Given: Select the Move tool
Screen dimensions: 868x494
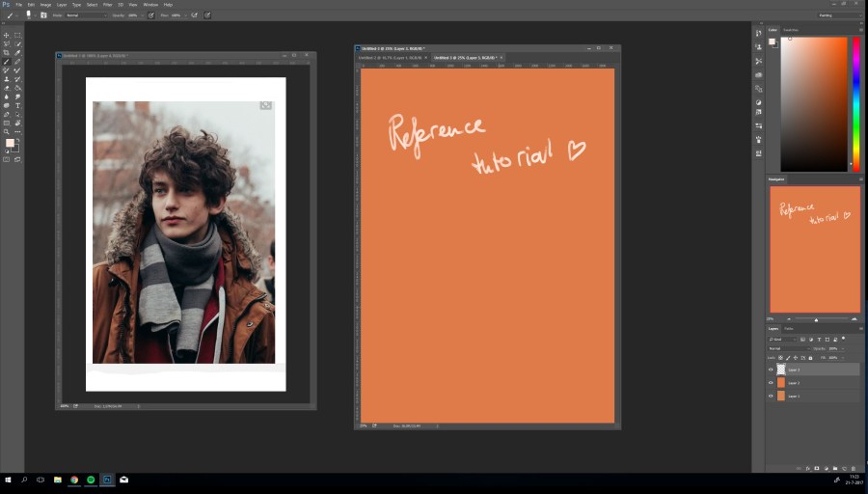Looking at the screenshot, I should click(7, 36).
